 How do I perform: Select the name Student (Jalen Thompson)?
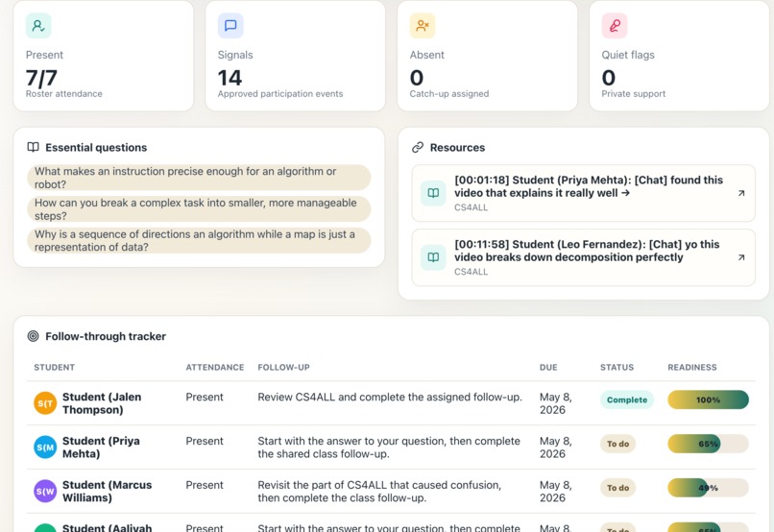[102, 403]
